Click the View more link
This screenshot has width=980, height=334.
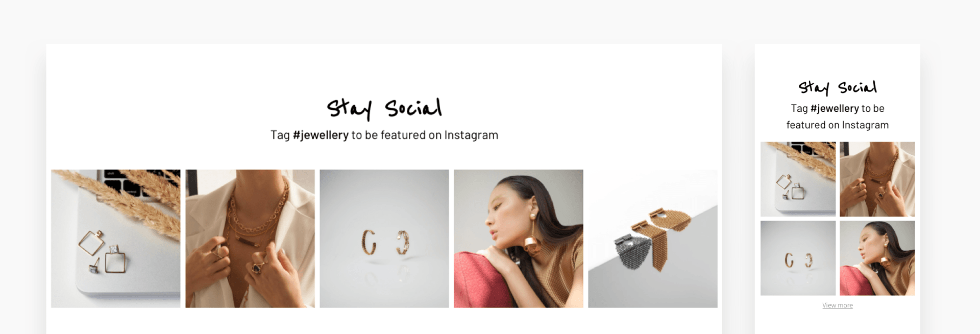pos(838,305)
